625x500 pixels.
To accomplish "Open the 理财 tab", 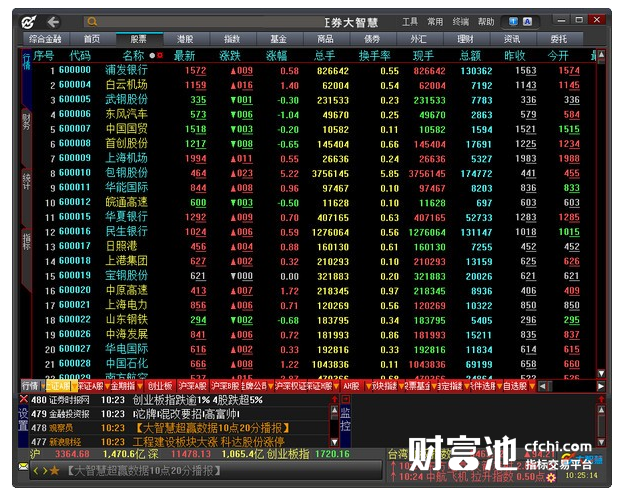I will point(465,39).
